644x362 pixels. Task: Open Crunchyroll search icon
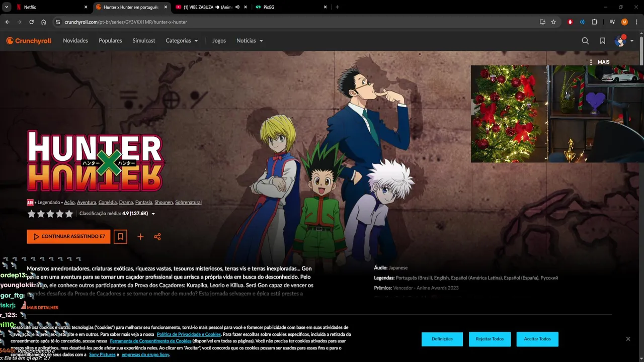(x=585, y=41)
